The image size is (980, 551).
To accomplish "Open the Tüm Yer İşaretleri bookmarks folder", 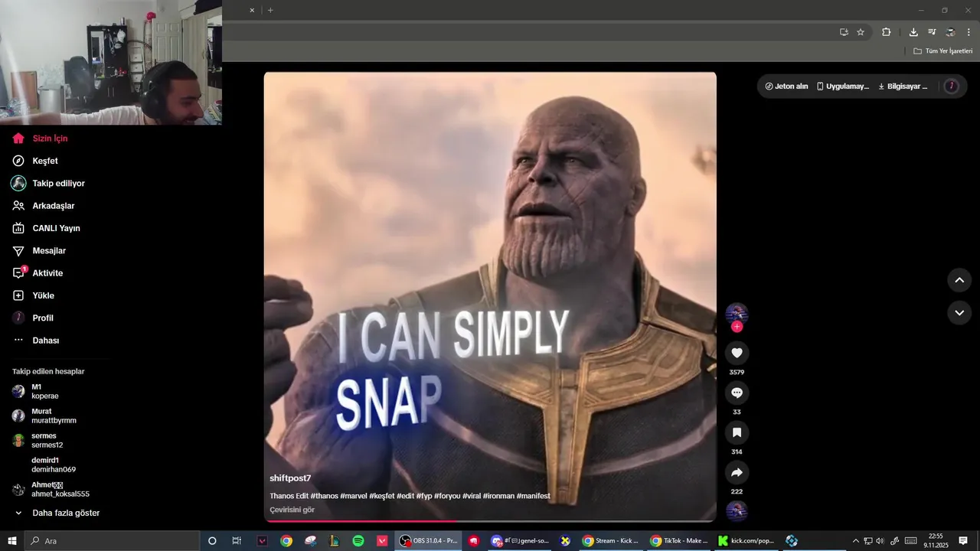I will 942,51.
